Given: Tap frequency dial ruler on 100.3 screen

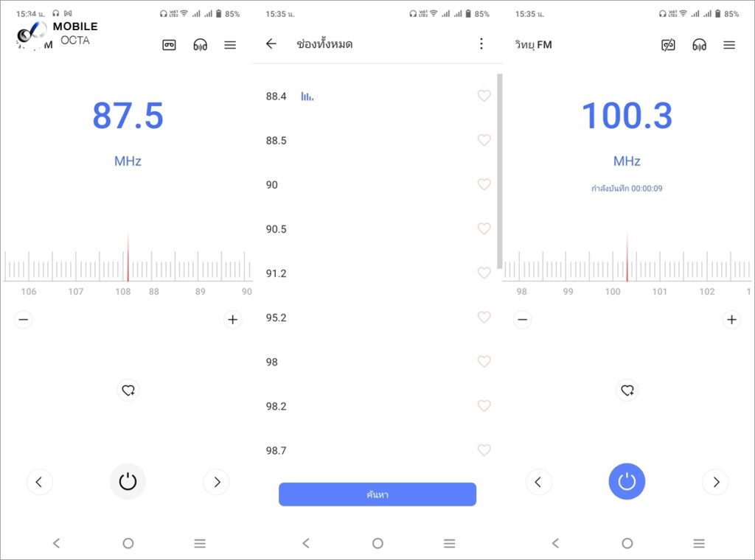Looking at the screenshot, I should point(627,265).
